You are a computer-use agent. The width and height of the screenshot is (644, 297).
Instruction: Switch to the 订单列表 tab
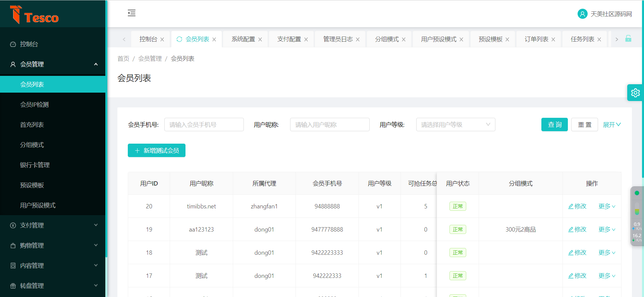point(536,39)
